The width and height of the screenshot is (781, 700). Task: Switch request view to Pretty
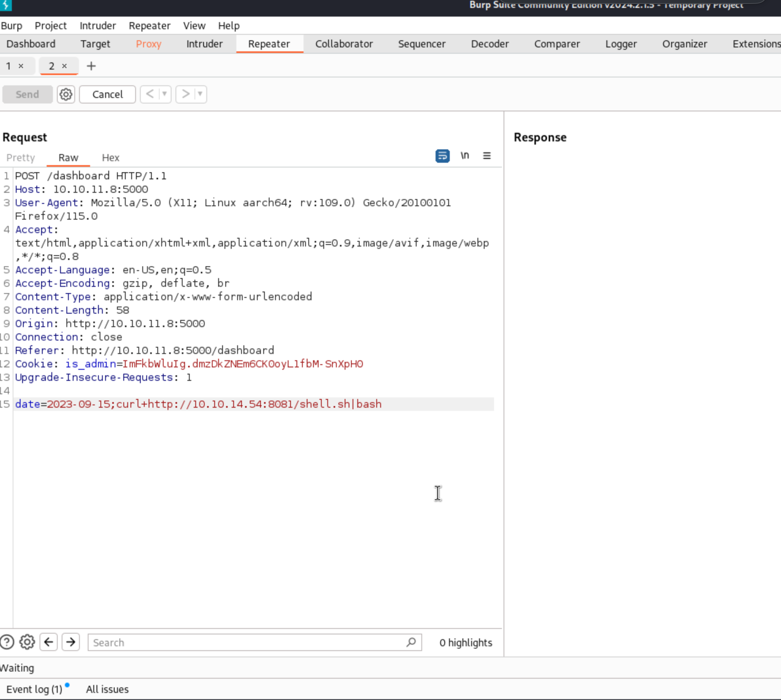[x=21, y=158]
